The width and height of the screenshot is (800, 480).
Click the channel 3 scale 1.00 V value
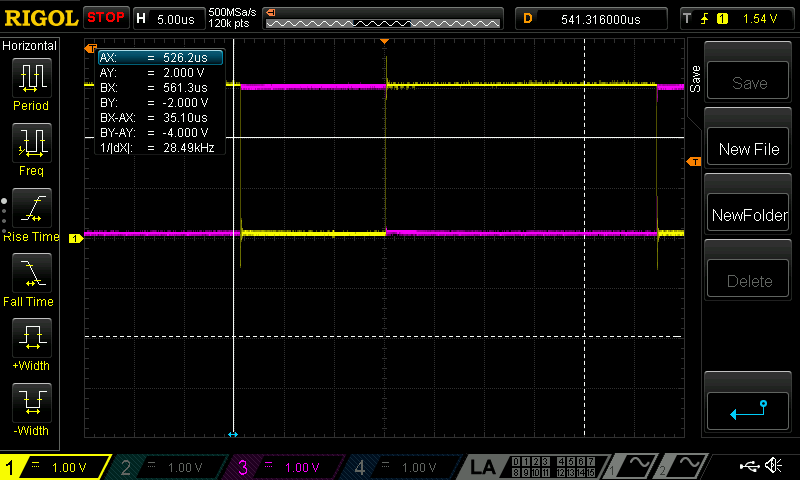(x=302, y=468)
